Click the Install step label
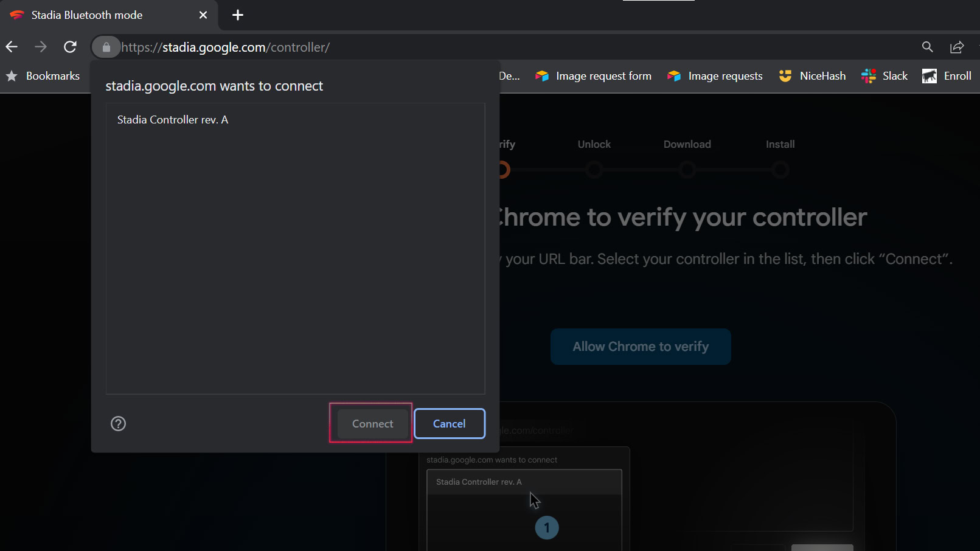This screenshot has width=980, height=551. coord(780,144)
